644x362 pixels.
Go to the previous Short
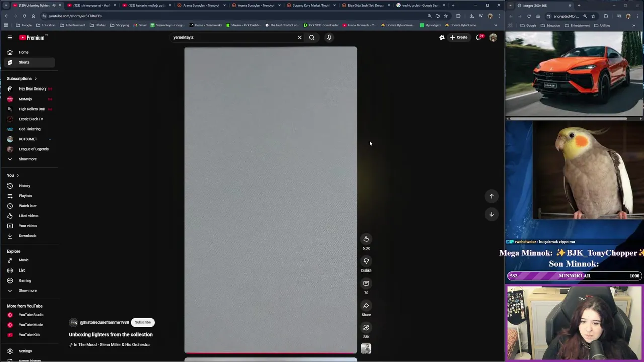(x=492, y=196)
